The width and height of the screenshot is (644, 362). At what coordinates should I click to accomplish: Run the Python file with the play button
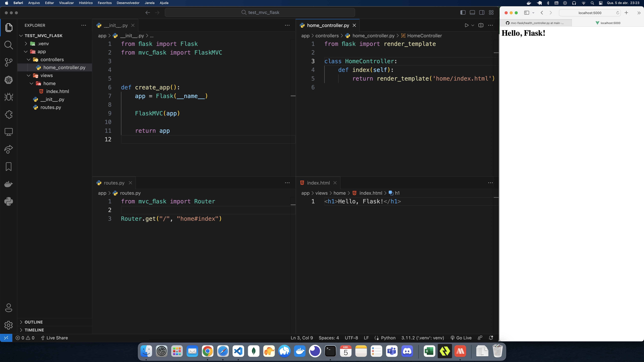(466, 25)
